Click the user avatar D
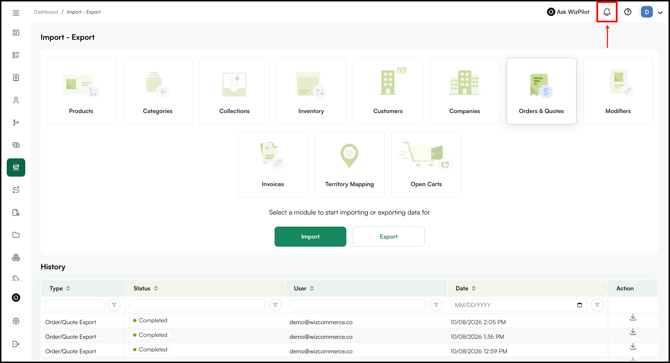 (x=646, y=12)
